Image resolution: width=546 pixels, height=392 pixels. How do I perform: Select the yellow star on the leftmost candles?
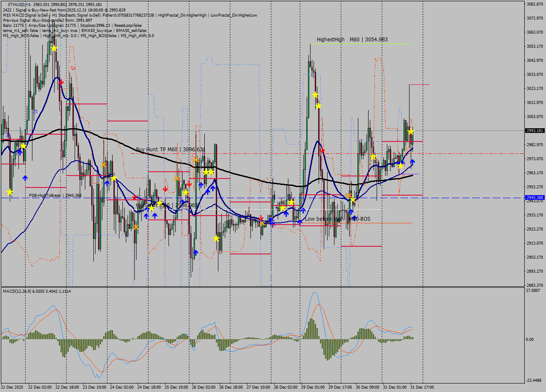tap(9, 193)
